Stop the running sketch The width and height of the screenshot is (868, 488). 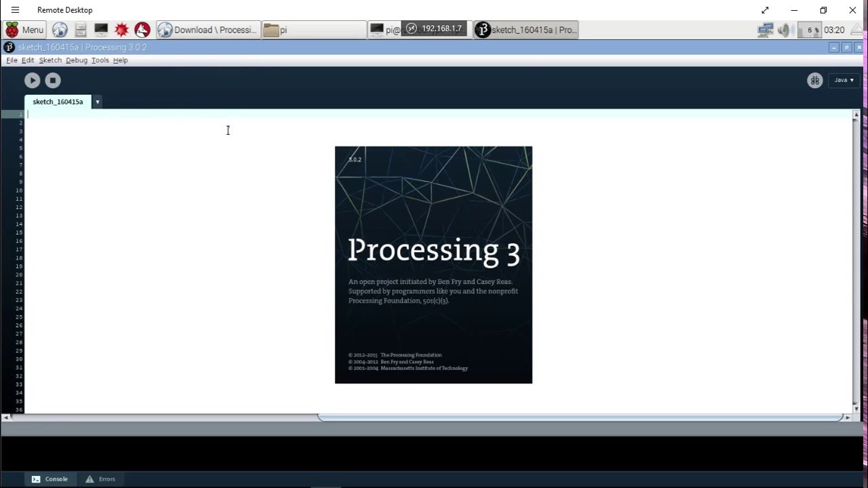click(x=53, y=80)
